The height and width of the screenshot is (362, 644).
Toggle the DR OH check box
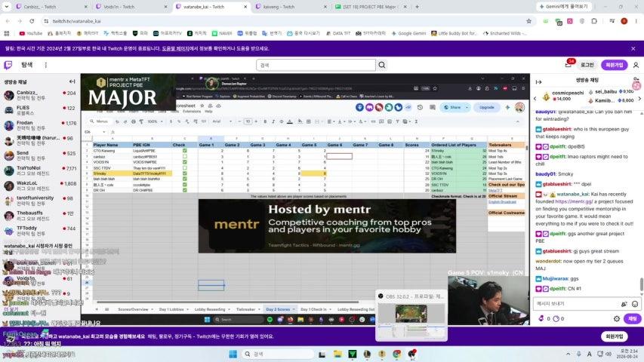[x=185, y=191]
